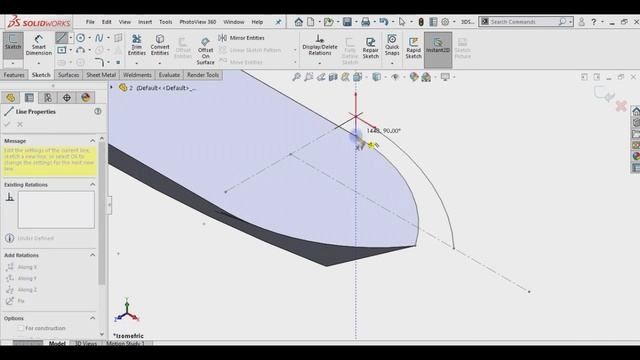
Task: Click the Undo icon
Action: (x=383, y=22)
